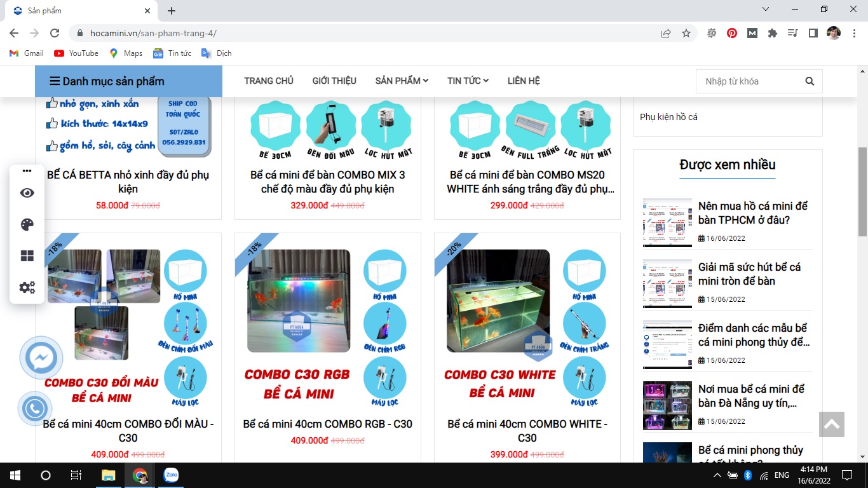Show hidden system tray icons
Screen dimensions: 868x488
[x=717, y=475]
